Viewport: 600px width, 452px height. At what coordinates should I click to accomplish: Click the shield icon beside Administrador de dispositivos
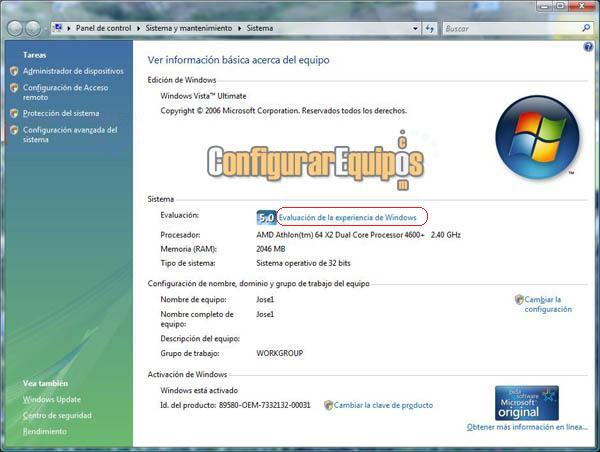click(14, 71)
